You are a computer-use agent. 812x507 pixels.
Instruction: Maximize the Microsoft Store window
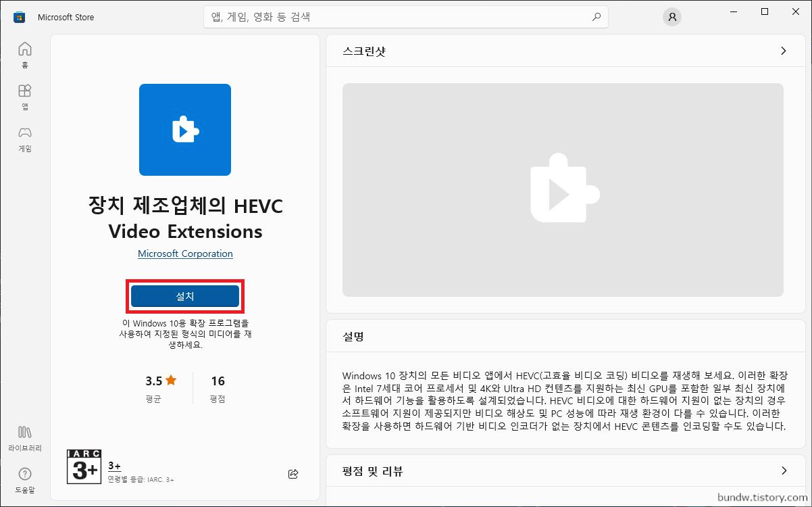[765, 11]
